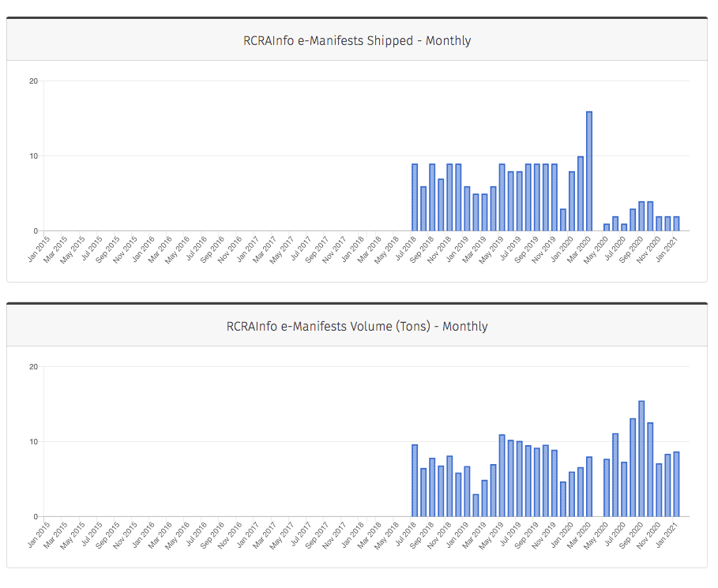This screenshot has width=718, height=588.
Task: Click 'Jan 2018' axis label in Shipped chart
Action: click(x=353, y=249)
